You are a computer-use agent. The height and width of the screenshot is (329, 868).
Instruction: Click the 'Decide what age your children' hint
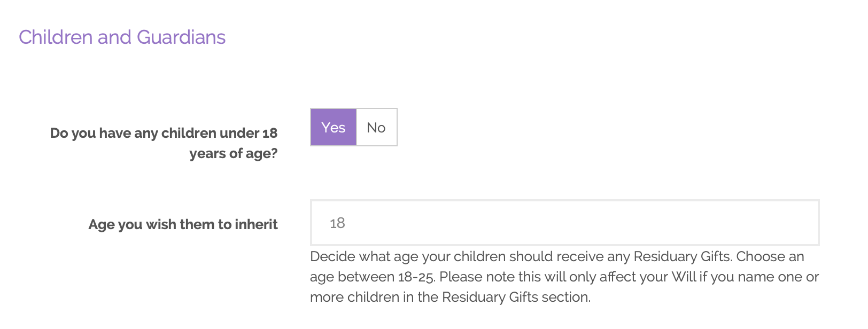pyautogui.click(x=556, y=257)
